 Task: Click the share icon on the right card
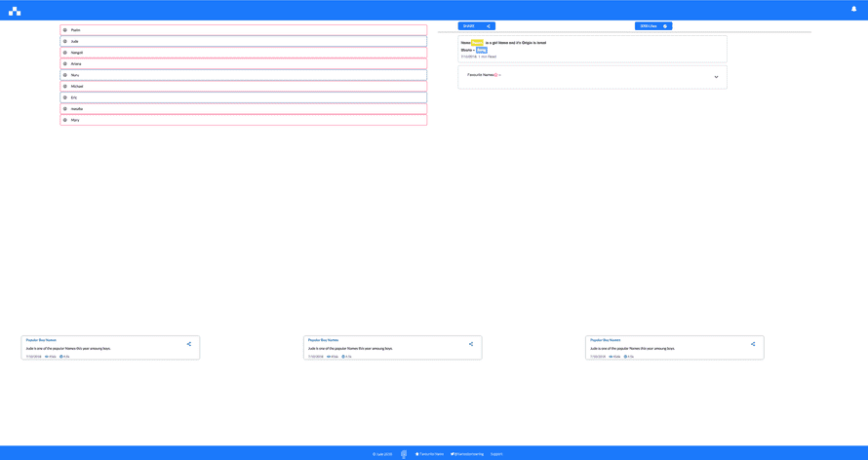(x=753, y=344)
